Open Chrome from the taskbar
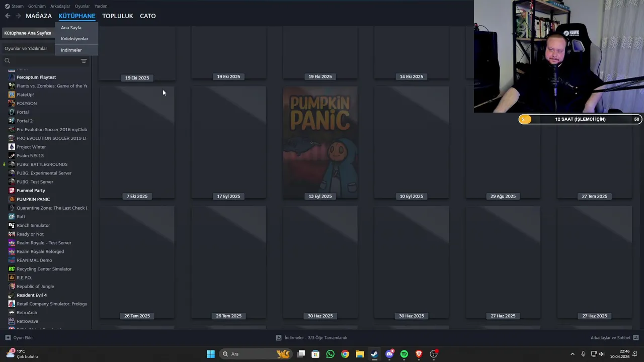 [345, 354]
